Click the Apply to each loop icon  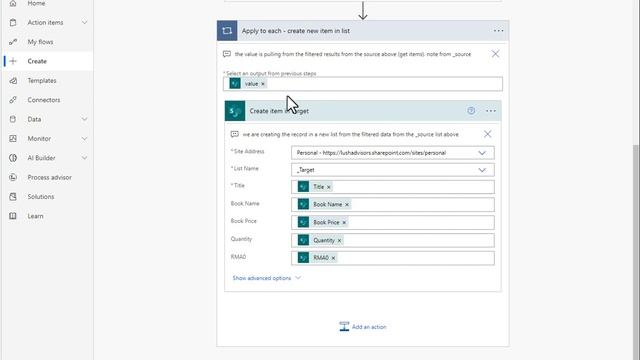[x=227, y=31]
